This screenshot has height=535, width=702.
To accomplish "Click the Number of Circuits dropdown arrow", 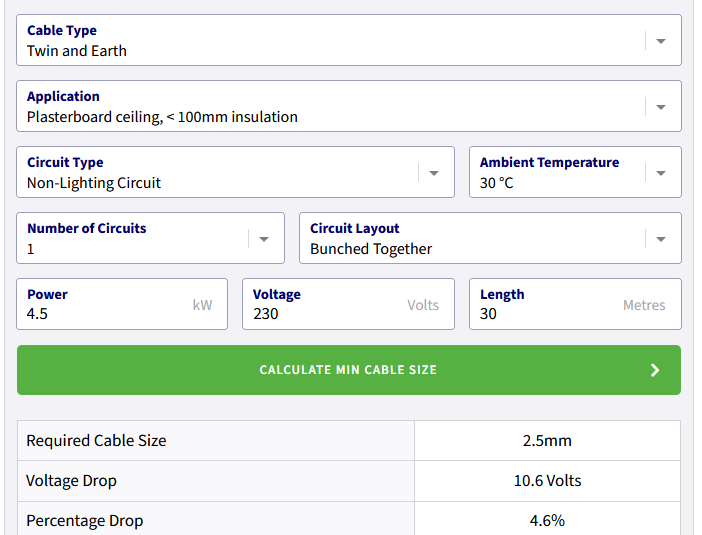I will coord(264,239).
